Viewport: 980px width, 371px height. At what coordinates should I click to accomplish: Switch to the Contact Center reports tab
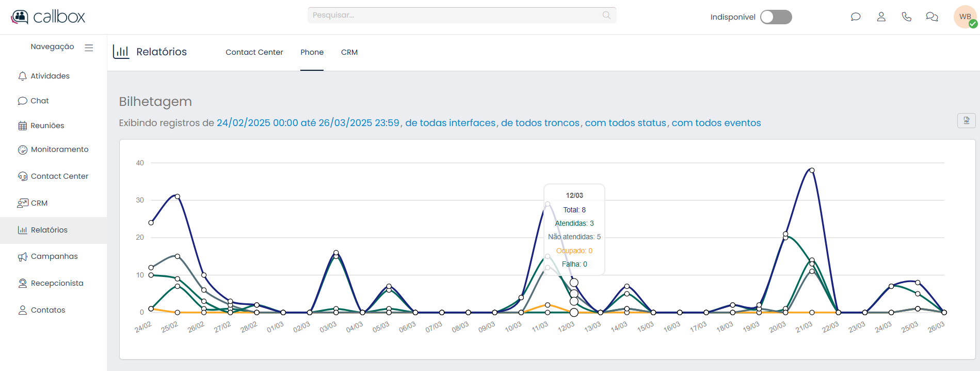pos(254,52)
